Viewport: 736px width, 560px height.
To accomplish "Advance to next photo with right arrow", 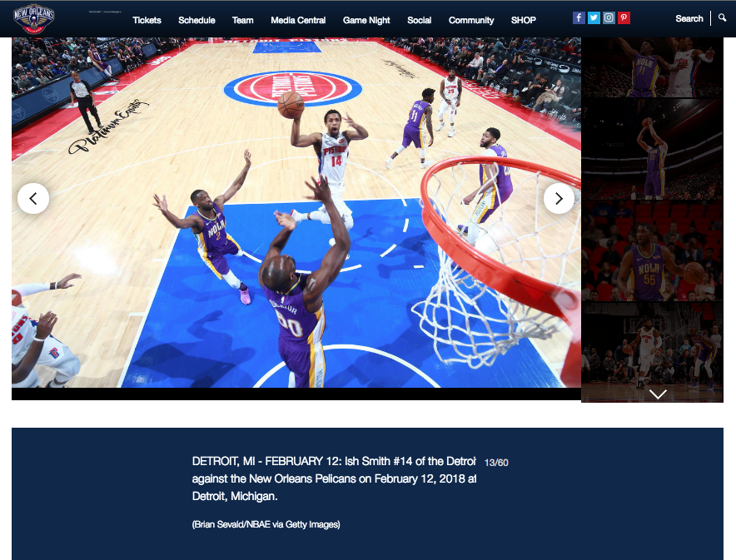I will click(x=559, y=199).
